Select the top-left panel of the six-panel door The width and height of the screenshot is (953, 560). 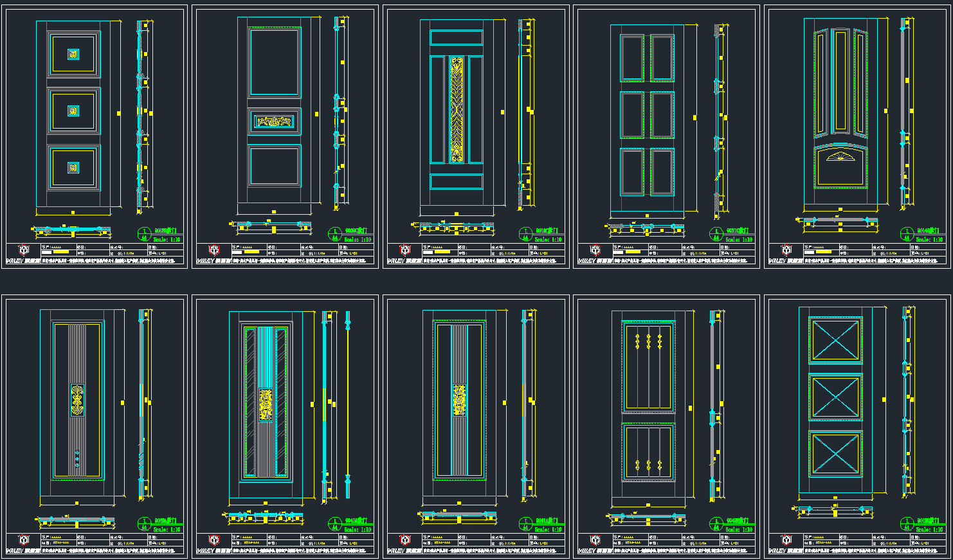click(x=631, y=58)
